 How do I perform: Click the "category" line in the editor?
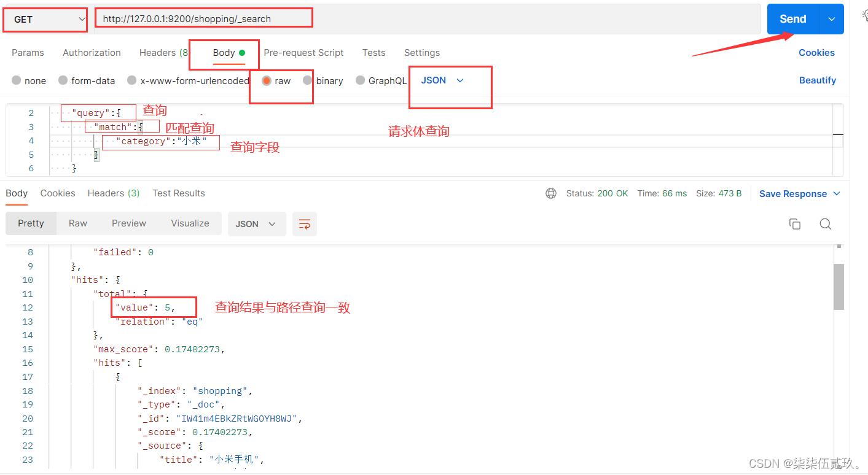[162, 141]
